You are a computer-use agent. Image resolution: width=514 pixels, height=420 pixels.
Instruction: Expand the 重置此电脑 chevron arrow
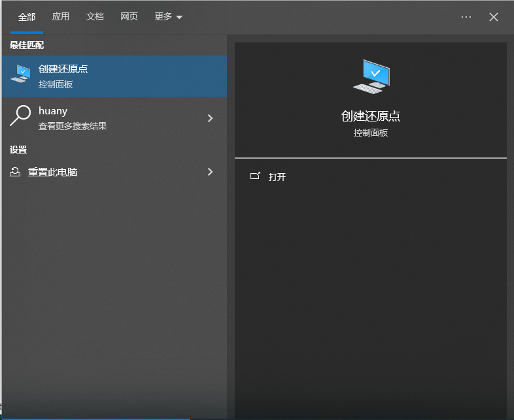210,172
